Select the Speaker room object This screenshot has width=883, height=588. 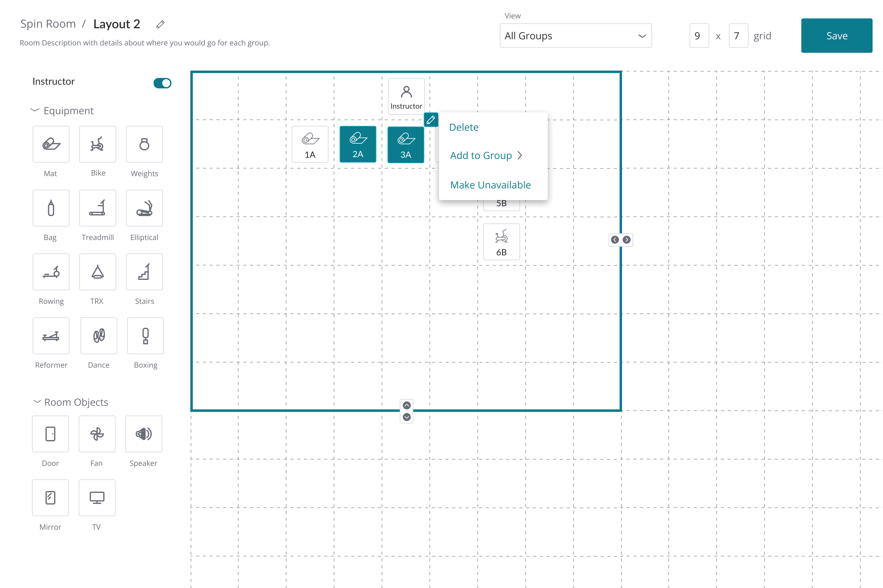[x=143, y=434]
